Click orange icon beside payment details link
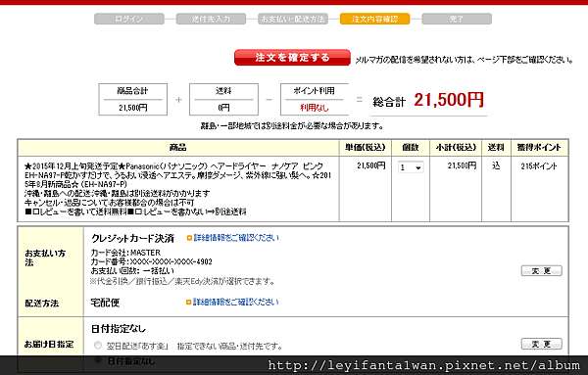 (189, 238)
